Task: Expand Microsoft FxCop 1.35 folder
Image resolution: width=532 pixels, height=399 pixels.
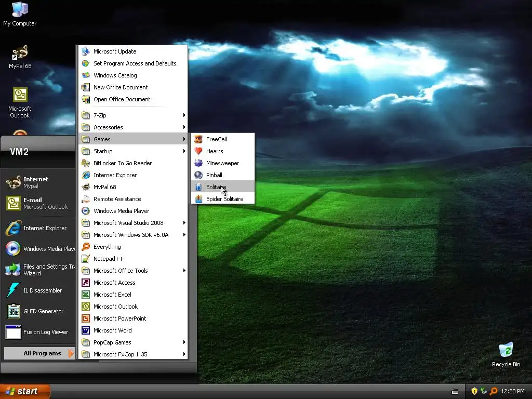Action: click(x=133, y=354)
